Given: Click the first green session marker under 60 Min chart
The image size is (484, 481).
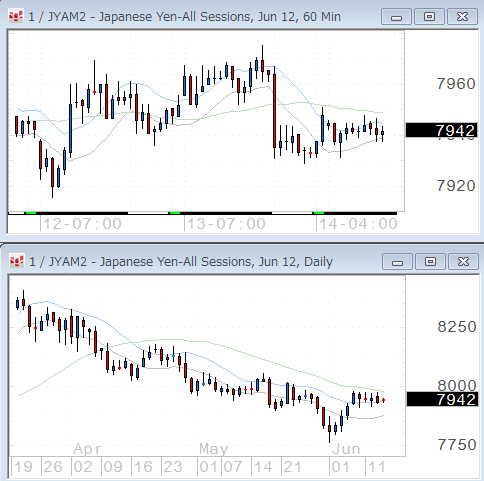Looking at the screenshot, I should (x=31, y=213).
